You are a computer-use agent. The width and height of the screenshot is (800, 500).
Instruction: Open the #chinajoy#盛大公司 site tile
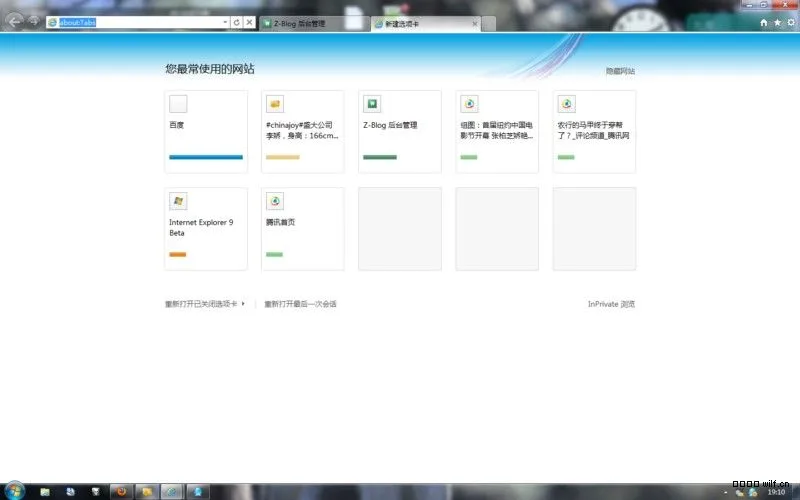pos(303,132)
